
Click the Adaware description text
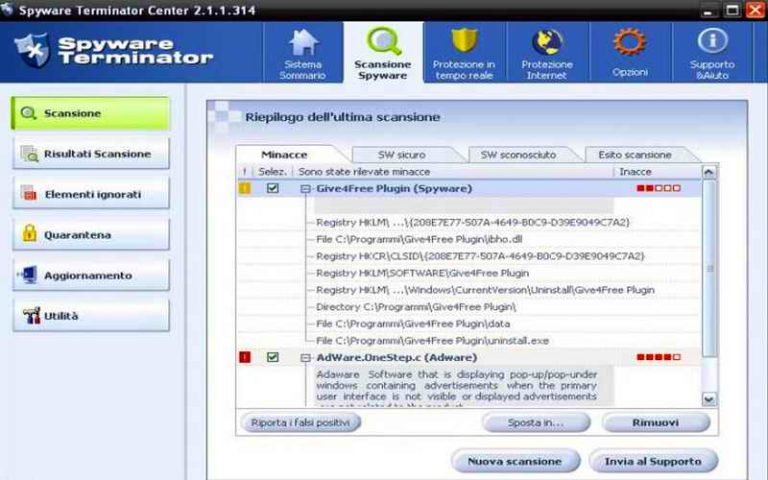coord(456,387)
